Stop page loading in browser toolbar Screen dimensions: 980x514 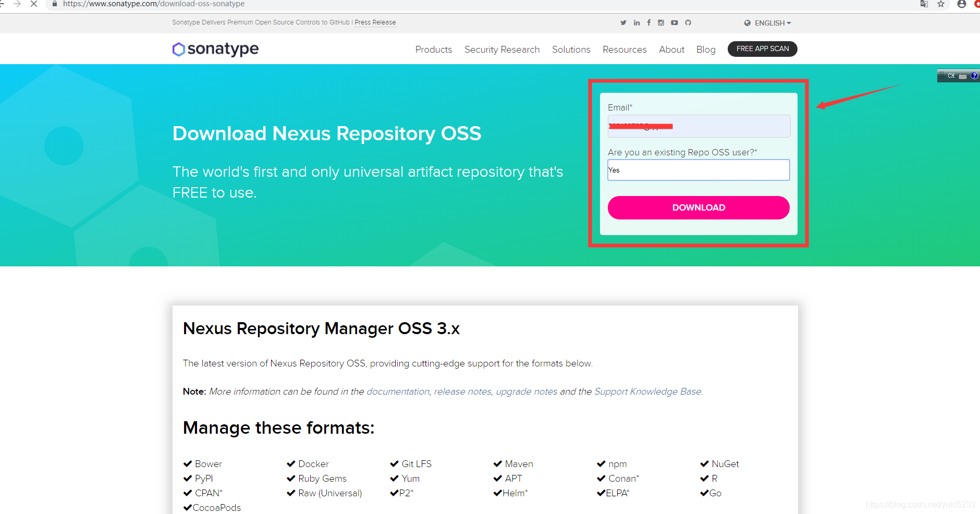[x=34, y=4]
